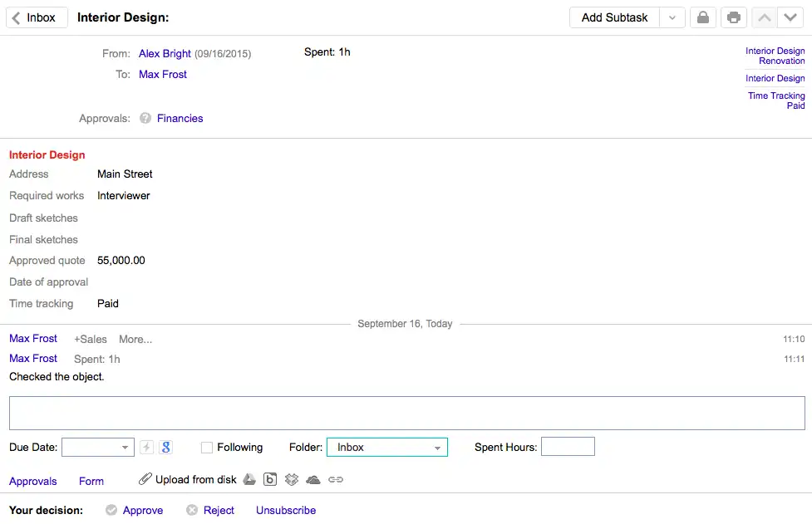812x524 pixels.
Task: Attach file from Box icon
Action: click(270, 479)
